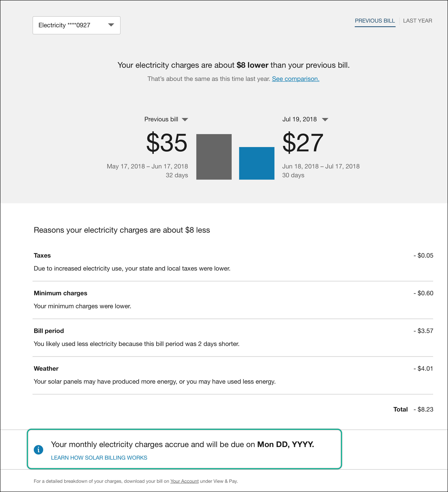The image size is (448, 492).
Task: Click LEARN HOW SOLAR BILLING WORKS
Action: click(99, 458)
